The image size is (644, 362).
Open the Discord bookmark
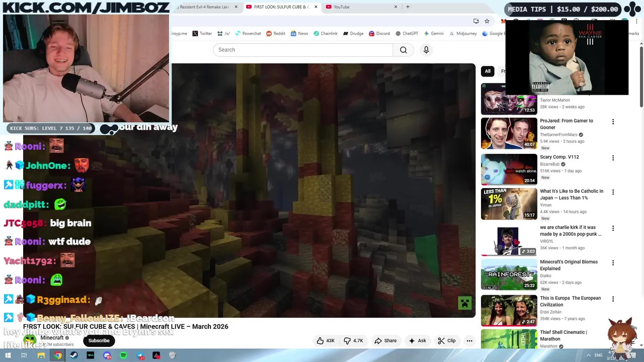(379, 34)
